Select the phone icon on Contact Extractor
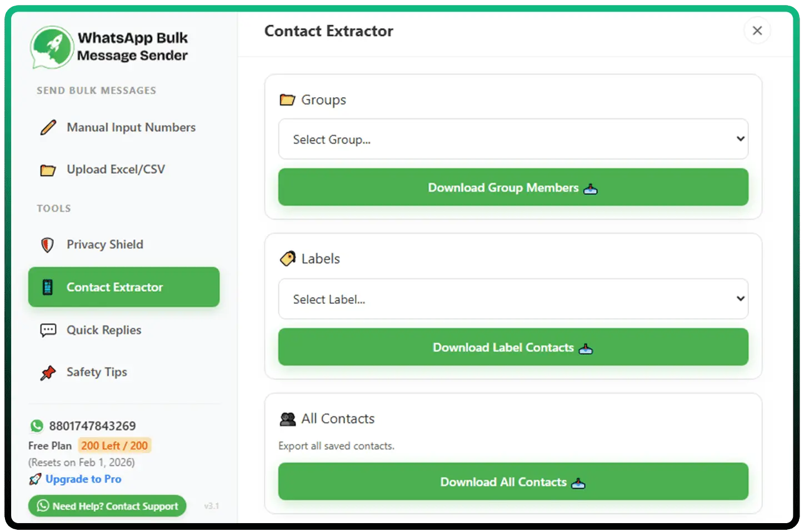This screenshot has height=532, width=804. click(49, 287)
